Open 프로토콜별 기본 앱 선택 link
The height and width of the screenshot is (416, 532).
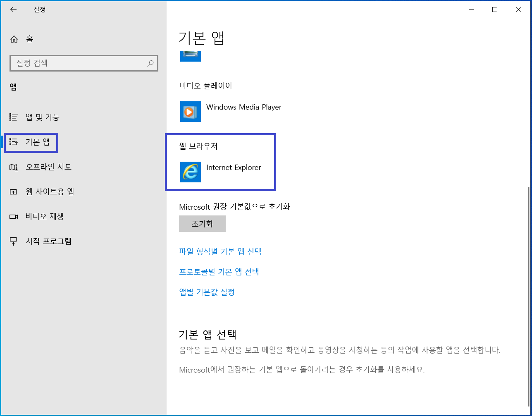pos(219,272)
